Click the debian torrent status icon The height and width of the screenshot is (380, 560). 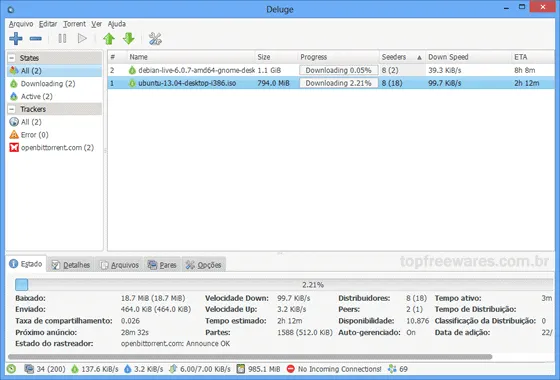coord(132,70)
